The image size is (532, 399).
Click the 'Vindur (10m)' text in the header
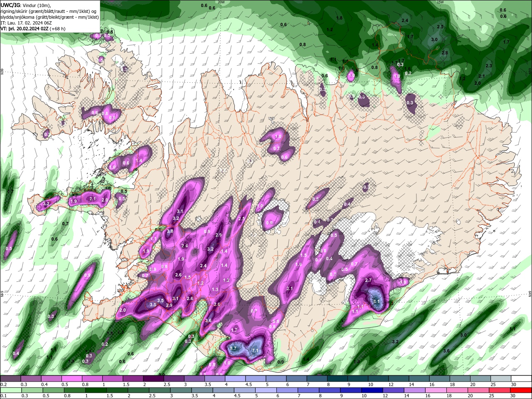[x=37, y=5]
